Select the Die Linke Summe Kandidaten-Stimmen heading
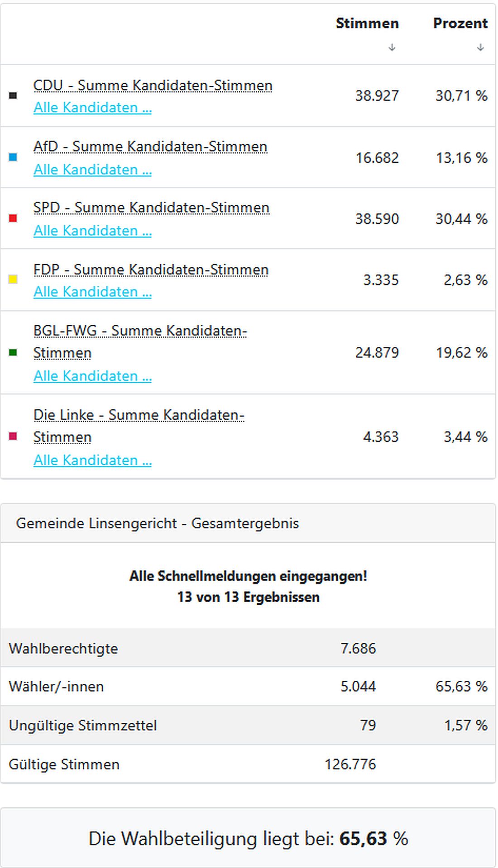Image resolution: width=498 pixels, height=868 pixels. 138,415
